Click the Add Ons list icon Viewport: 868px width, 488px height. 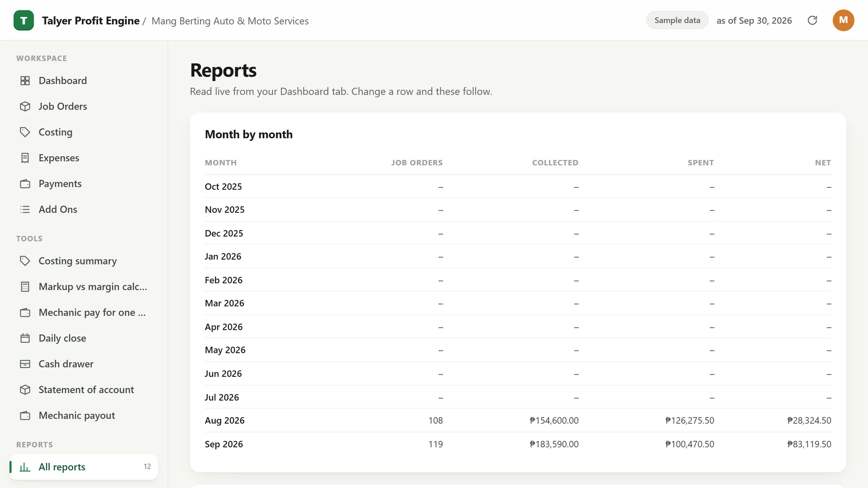pos(25,209)
